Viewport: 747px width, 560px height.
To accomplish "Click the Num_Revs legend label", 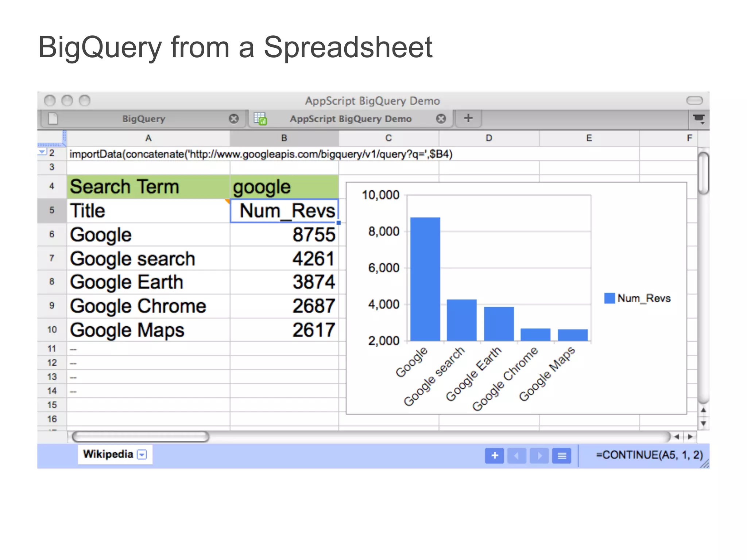I will tap(644, 298).
